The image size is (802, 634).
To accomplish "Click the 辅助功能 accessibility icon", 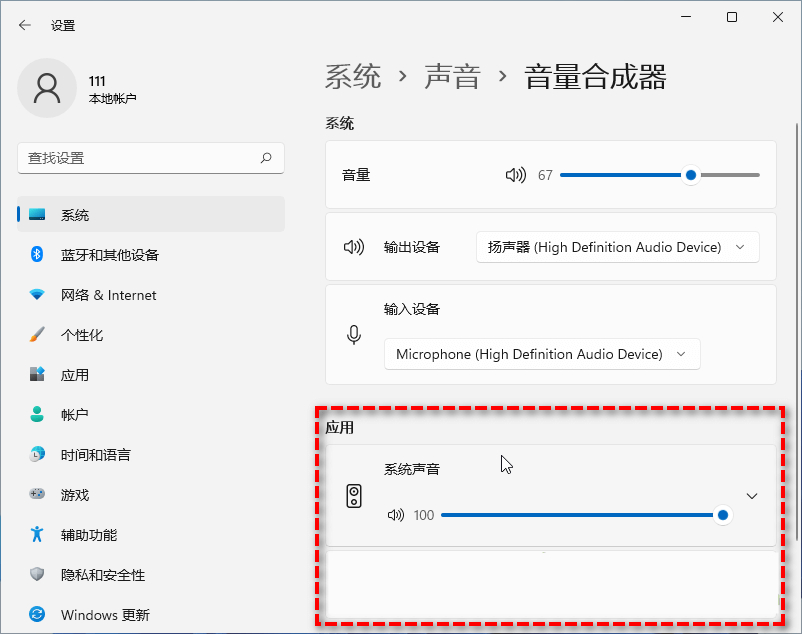I will pos(37,535).
